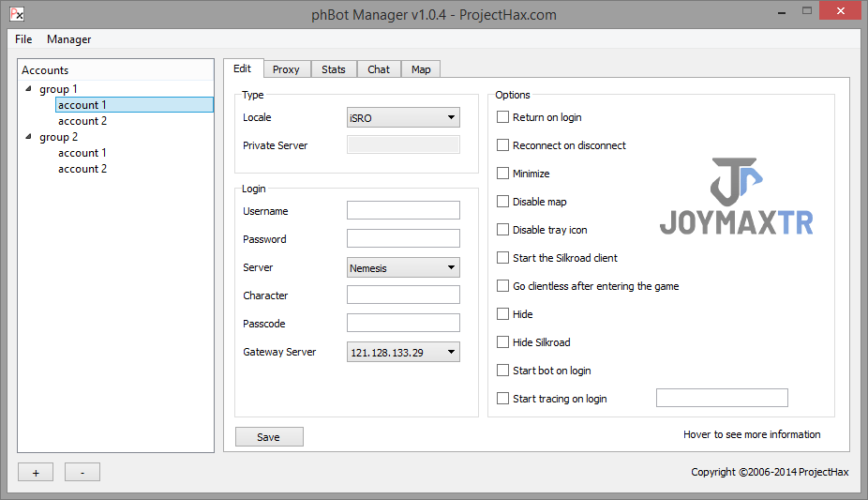The width and height of the screenshot is (868, 500).
Task: Open the Locale dropdown showing iSRO
Action: (x=404, y=117)
